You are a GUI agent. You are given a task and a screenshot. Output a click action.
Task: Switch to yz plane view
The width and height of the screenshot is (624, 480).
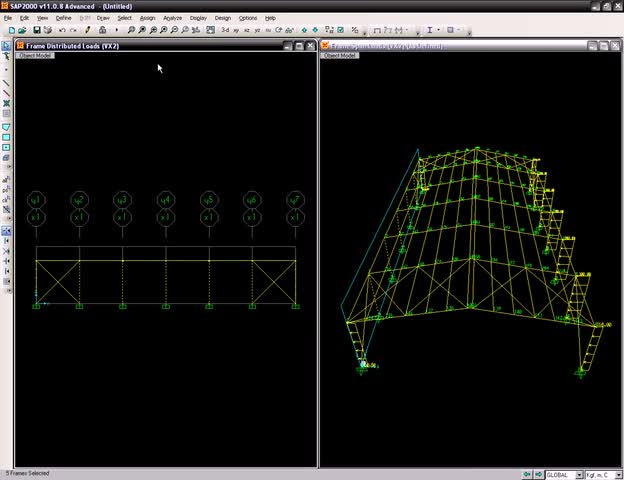[x=257, y=30]
